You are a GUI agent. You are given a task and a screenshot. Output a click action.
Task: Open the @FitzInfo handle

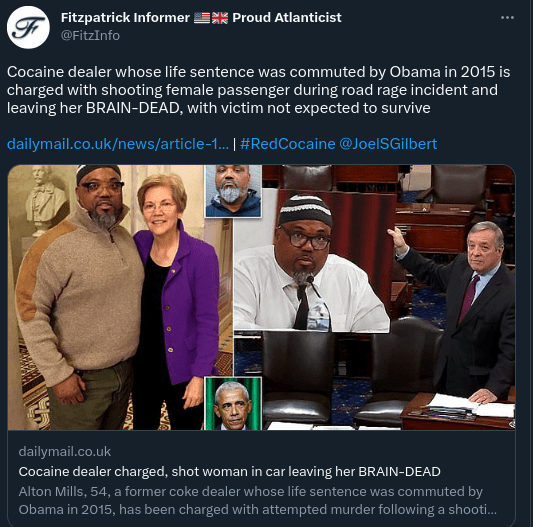click(90, 35)
